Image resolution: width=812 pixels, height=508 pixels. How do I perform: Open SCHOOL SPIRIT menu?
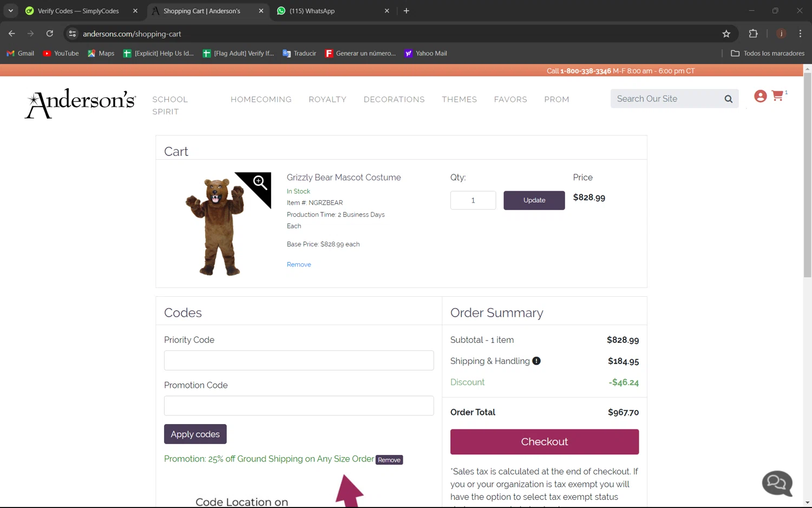pyautogui.click(x=170, y=106)
